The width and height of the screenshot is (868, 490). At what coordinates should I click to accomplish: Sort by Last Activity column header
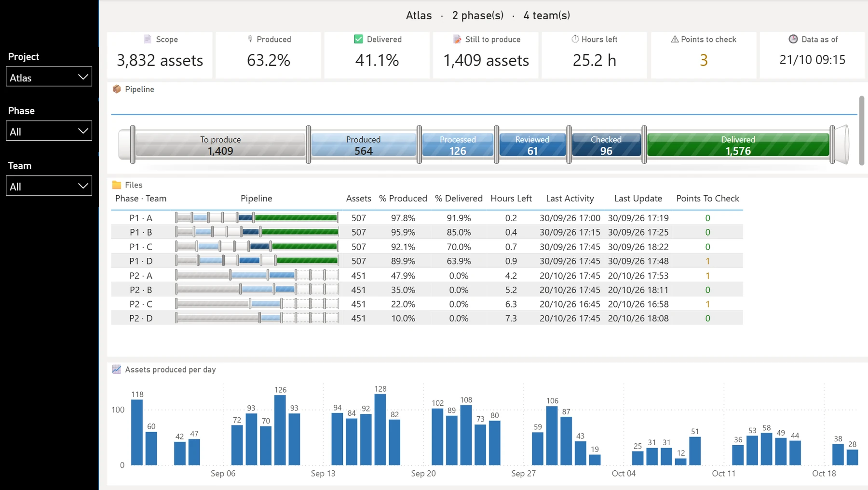[x=570, y=199]
